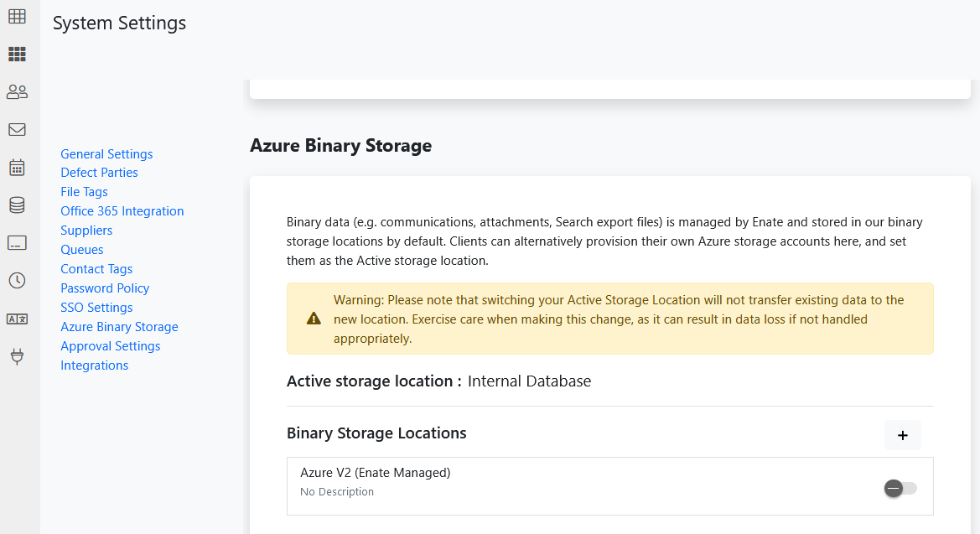
Task: Add a new binary storage location
Action: pyautogui.click(x=902, y=435)
